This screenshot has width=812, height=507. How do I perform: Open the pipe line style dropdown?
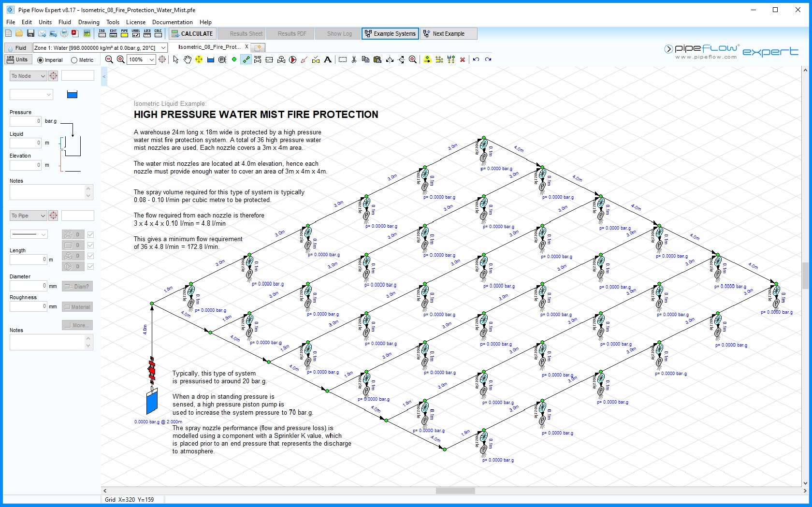pos(29,234)
